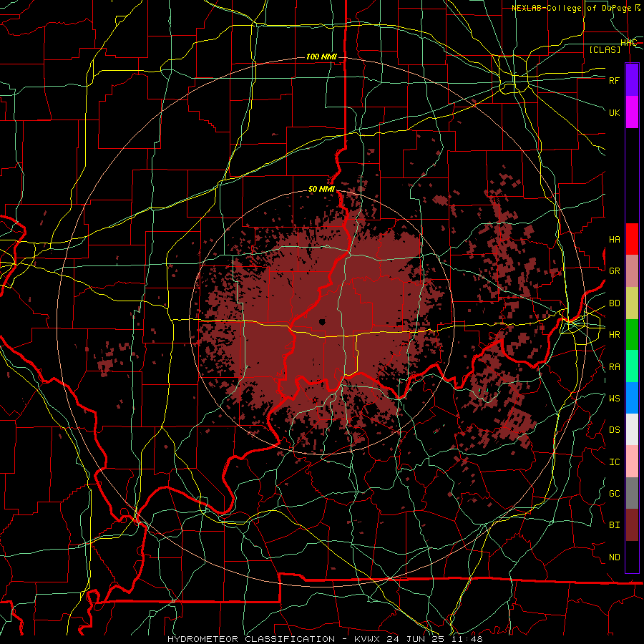Select the light pink IC legend swatch

(x=632, y=462)
